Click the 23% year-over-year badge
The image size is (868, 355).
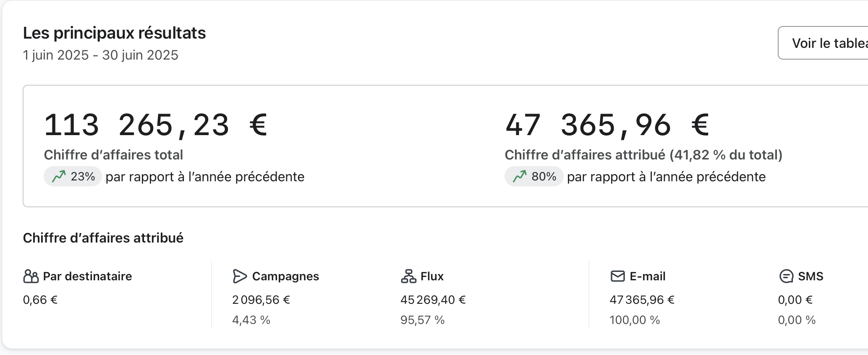[73, 177]
